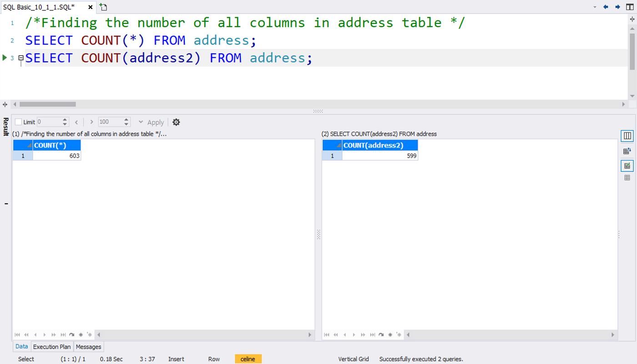Click the right grid horizontal scroll right arrow
The width and height of the screenshot is (637, 364).
[x=614, y=335]
